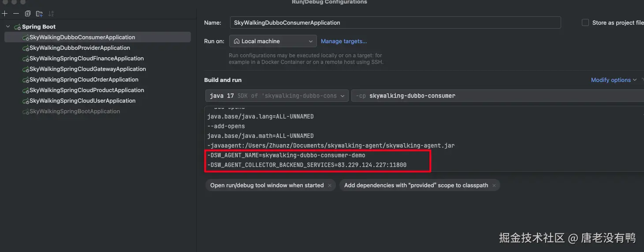The height and width of the screenshot is (252, 644).
Task: Collapse the Spring Boot tree node
Action: click(8, 27)
